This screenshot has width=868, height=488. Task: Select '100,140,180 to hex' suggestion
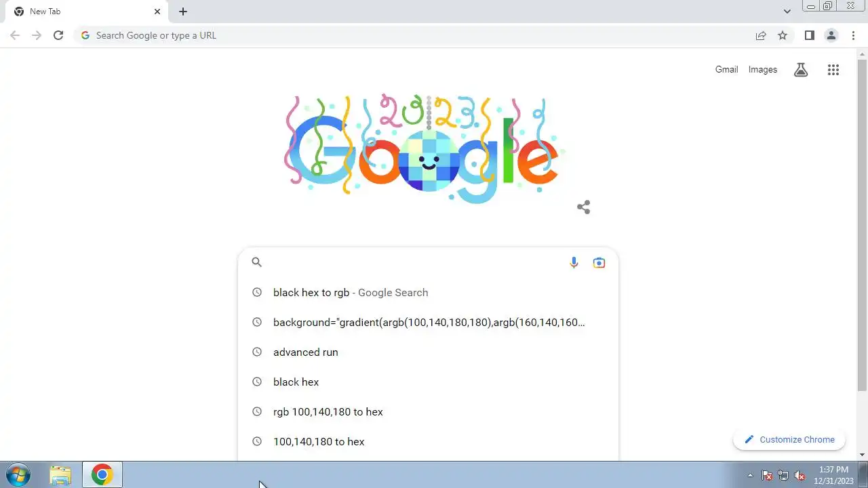[x=428, y=441]
